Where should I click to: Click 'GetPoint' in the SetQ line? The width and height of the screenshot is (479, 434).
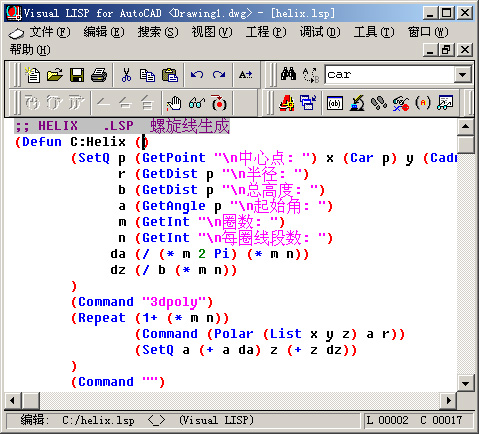[174, 158]
